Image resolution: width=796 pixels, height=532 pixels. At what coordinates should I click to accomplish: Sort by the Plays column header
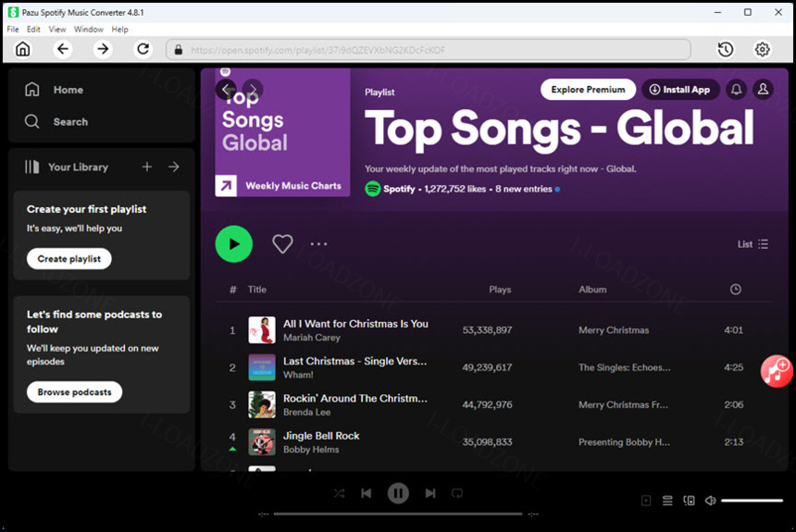tap(500, 290)
